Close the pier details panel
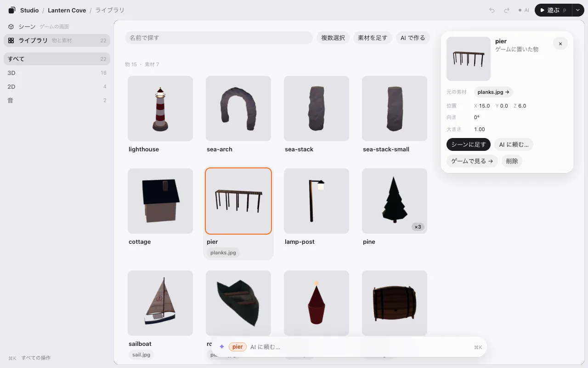Image resolution: width=588 pixels, height=368 pixels. click(x=560, y=44)
